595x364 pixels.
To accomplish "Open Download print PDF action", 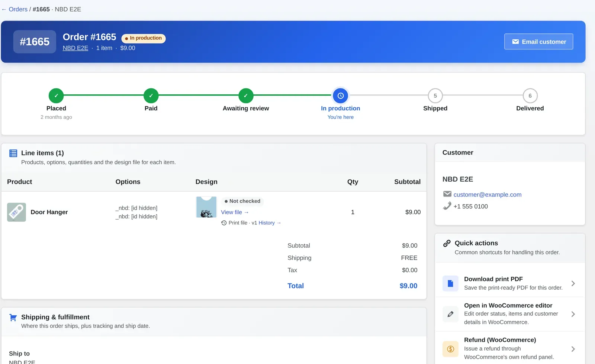I will click(510, 283).
